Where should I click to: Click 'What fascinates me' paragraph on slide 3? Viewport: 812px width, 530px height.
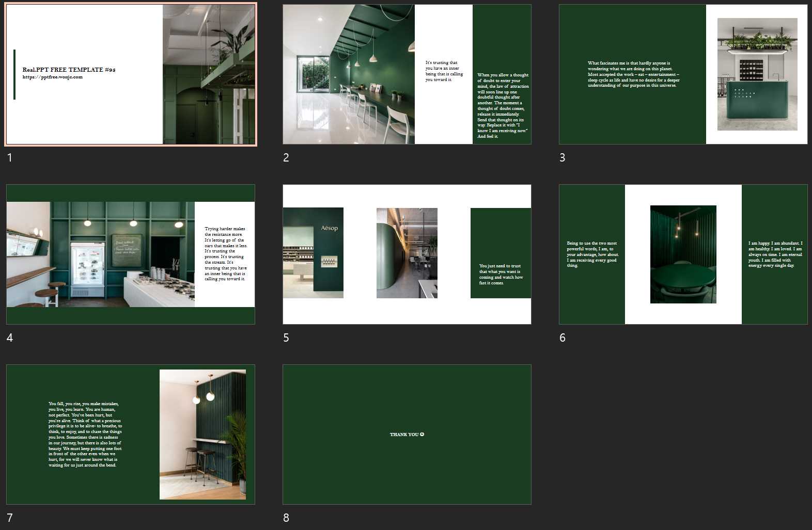click(634, 74)
